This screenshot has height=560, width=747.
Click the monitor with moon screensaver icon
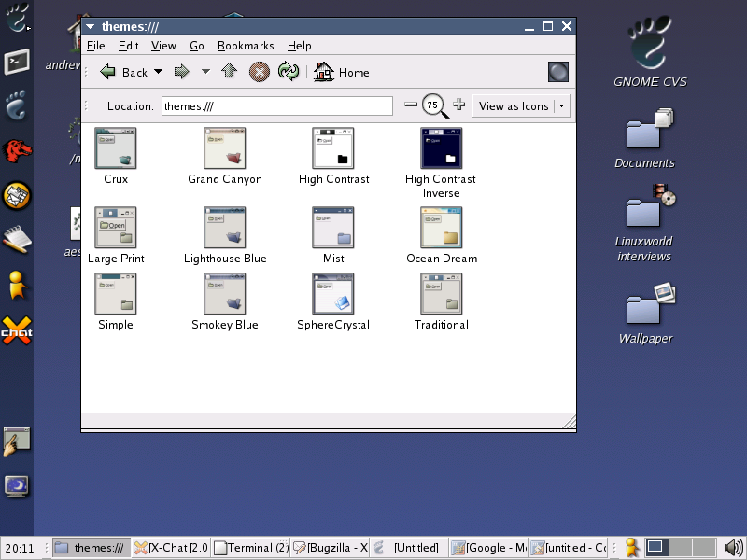pos(17,486)
